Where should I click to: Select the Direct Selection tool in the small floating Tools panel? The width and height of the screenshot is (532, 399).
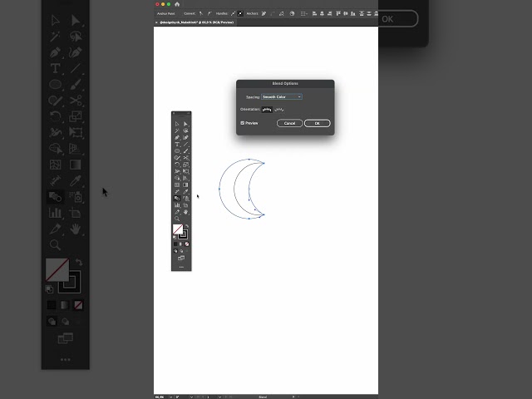tap(185, 124)
